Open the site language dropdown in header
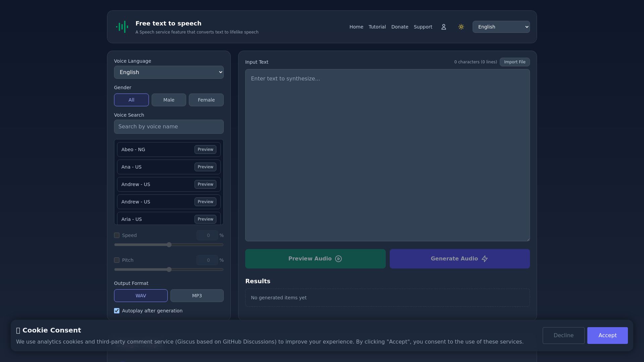The height and width of the screenshot is (362, 644). tap(501, 27)
